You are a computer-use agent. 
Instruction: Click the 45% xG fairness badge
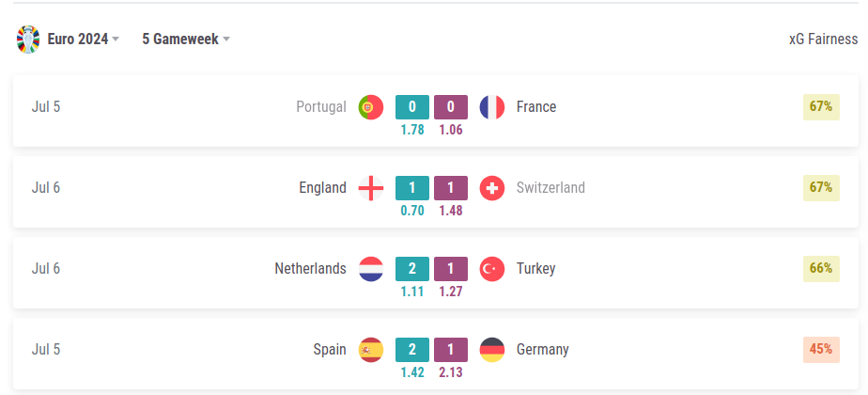tap(821, 349)
